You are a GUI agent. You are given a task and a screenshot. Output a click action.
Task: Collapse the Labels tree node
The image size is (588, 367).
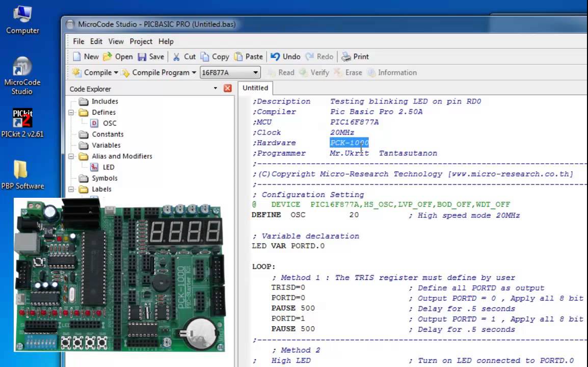[x=71, y=189]
